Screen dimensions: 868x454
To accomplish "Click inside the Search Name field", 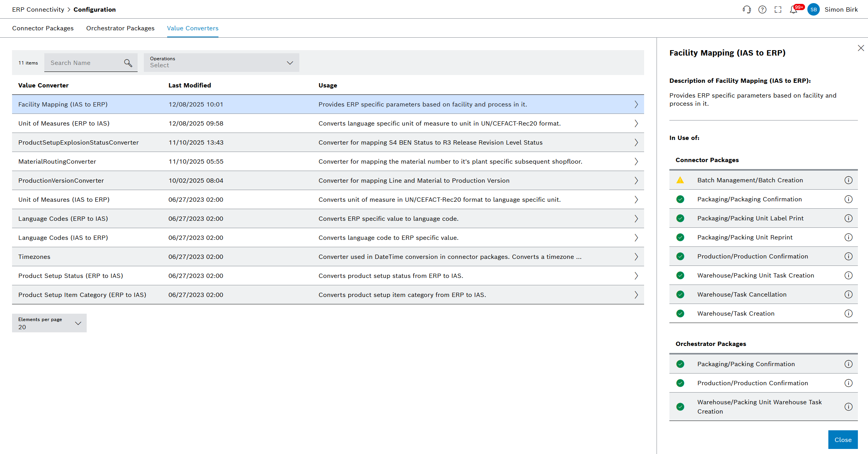I will pyautogui.click(x=82, y=63).
